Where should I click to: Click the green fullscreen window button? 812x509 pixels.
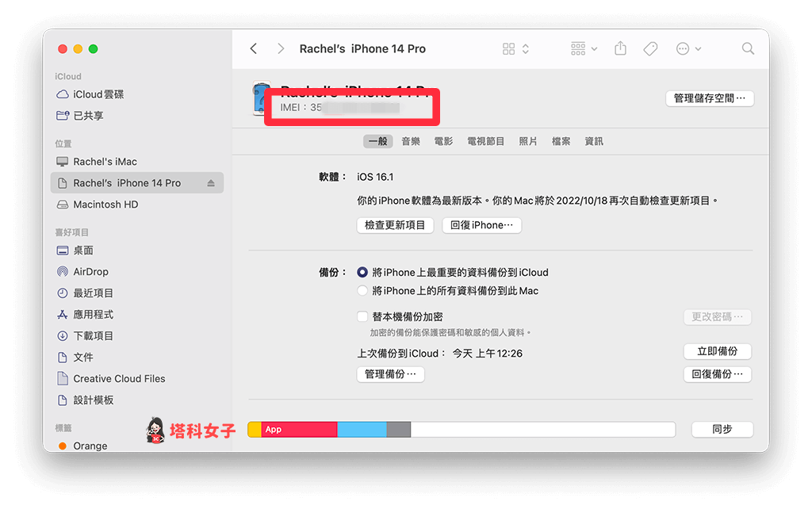pos(94,48)
